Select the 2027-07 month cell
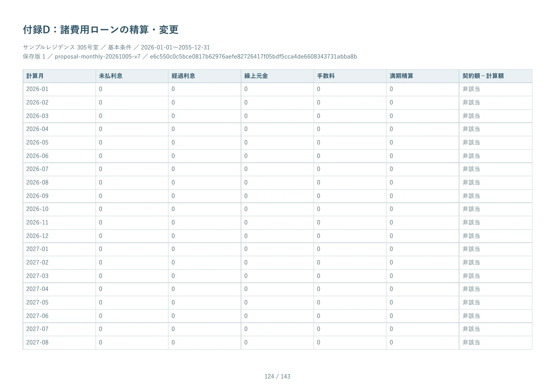Image resolution: width=555 pixels, height=392 pixels. [59, 329]
